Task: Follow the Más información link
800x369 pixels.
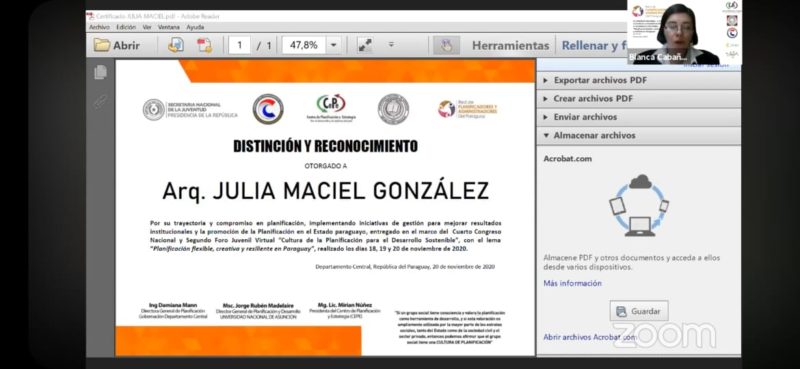Action: [x=572, y=283]
